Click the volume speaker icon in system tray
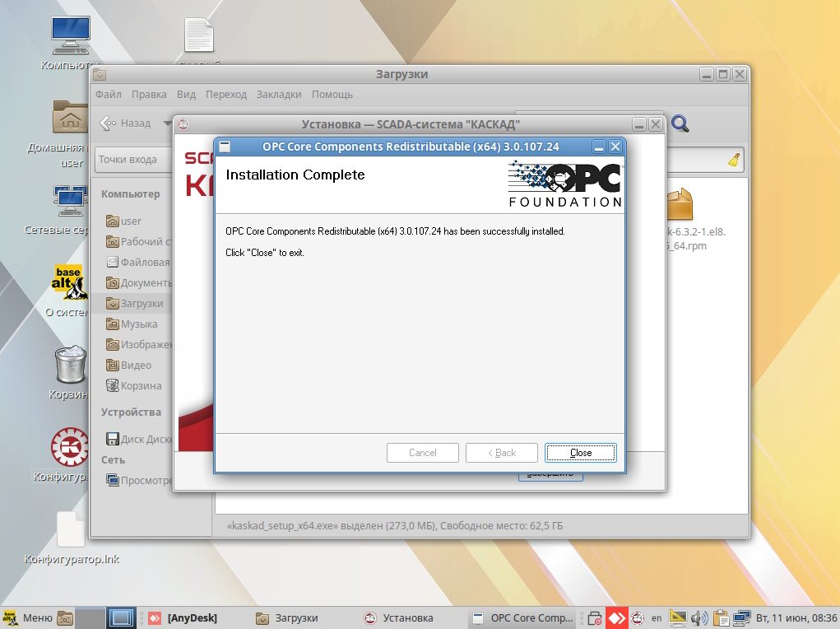Image resolution: width=840 pixels, height=629 pixels. click(x=699, y=617)
